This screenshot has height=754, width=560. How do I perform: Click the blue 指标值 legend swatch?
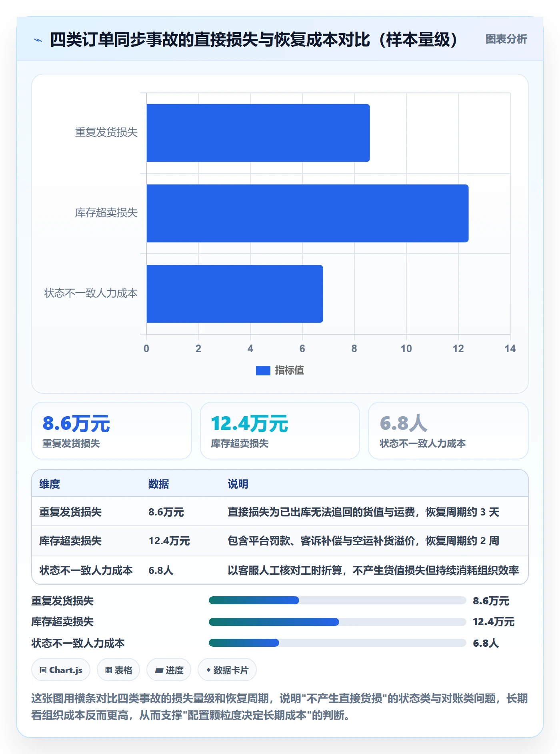263,371
